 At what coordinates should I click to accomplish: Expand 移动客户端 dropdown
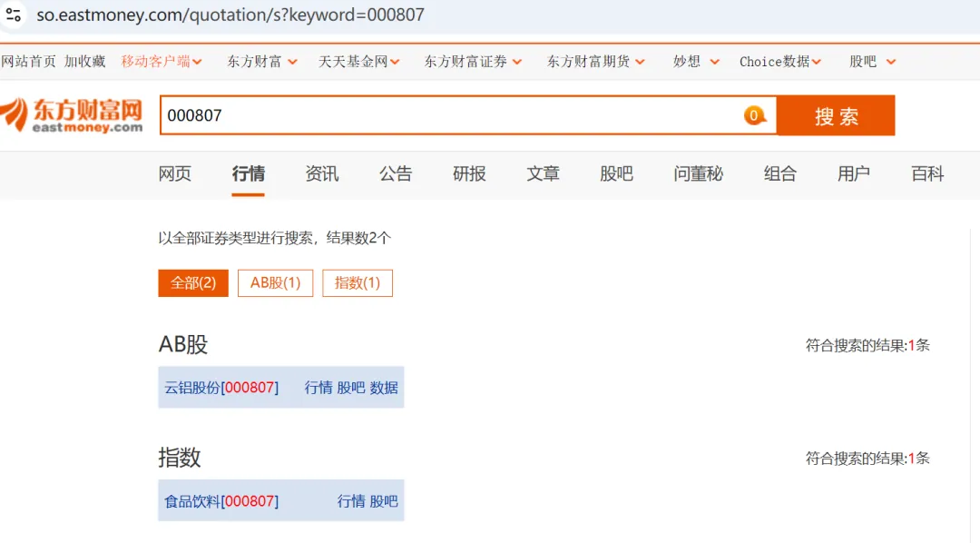[162, 62]
